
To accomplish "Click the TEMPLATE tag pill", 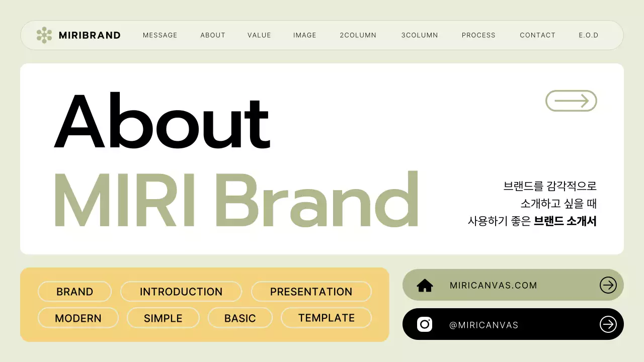I will click(326, 318).
